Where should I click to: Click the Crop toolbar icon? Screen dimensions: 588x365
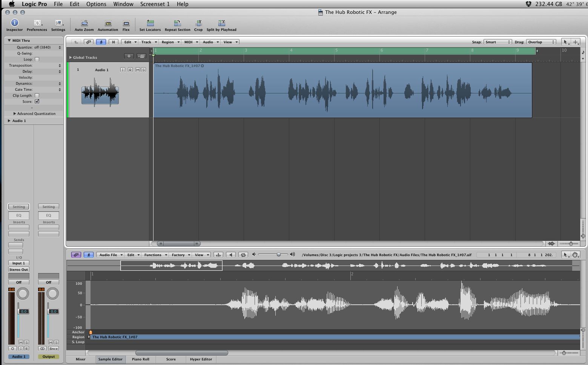198,23
